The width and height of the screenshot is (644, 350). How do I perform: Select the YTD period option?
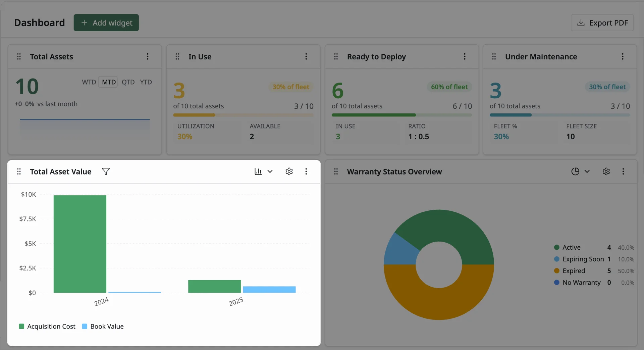click(146, 82)
